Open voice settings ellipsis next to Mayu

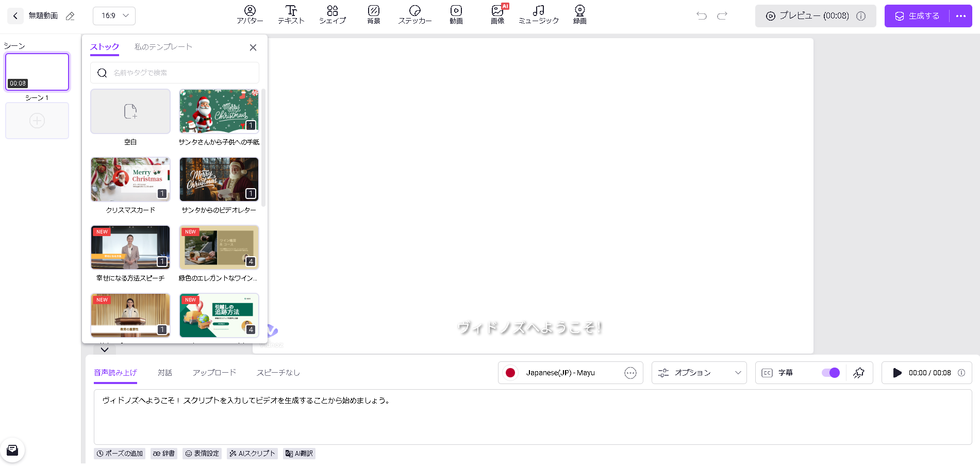coord(630,373)
